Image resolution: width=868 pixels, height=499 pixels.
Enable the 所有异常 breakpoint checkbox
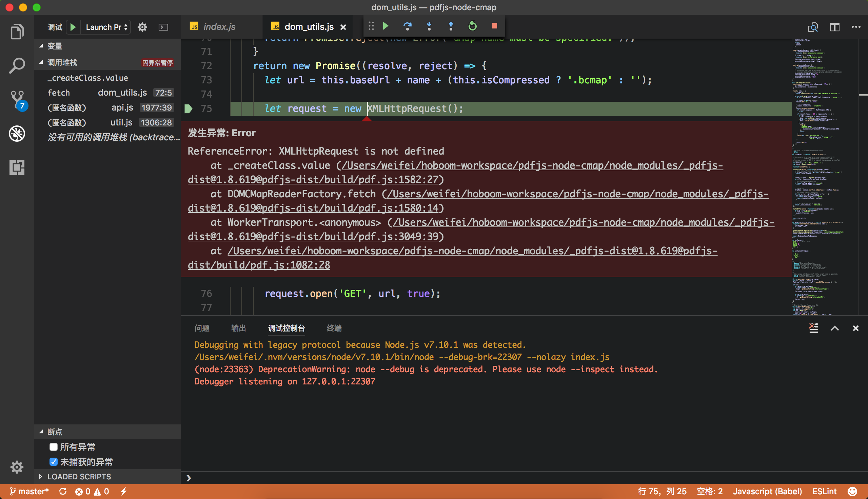pyautogui.click(x=53, y=446)
